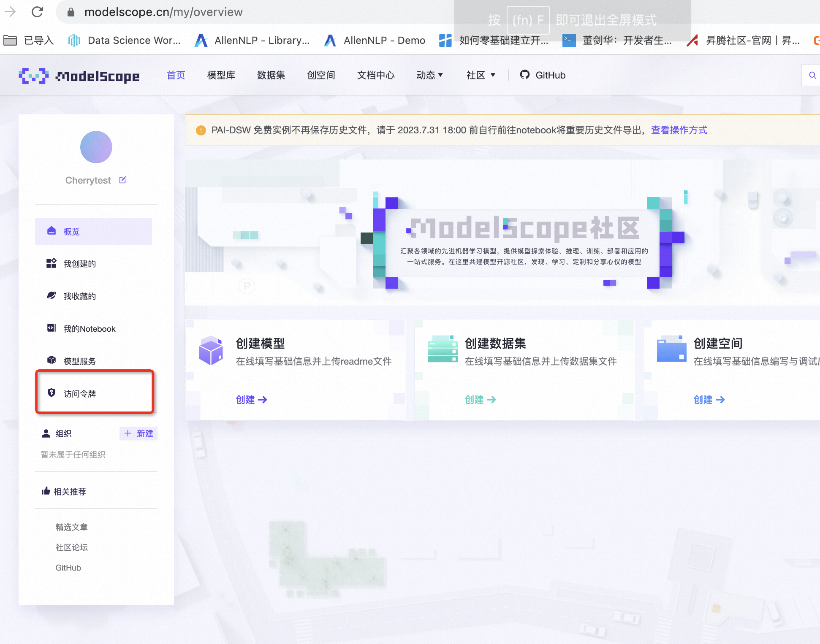Click the browser address bar URL
The image size is (820, 644).
point(163,12)
